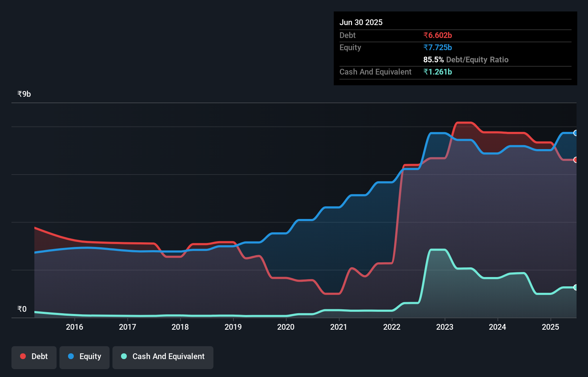The image size is (588, 377).
Task: Select the 2021 axis label
Action: (x=339, y=327)
